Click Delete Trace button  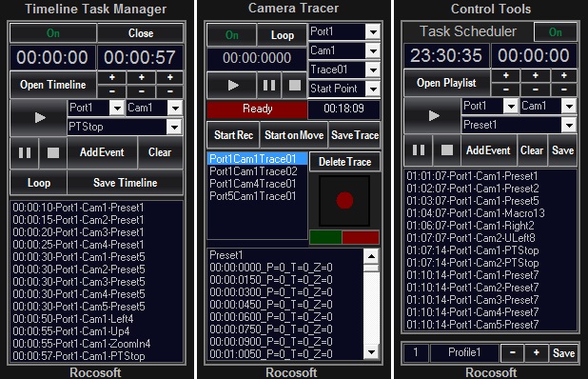(x=344, y=162)
